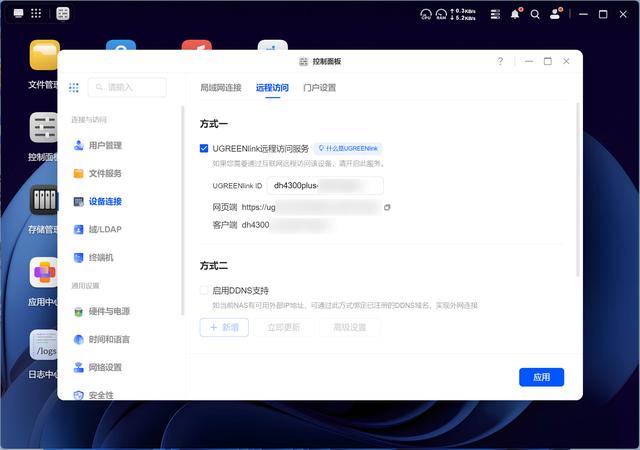Screen dimensions: 640x450
Task: Click the 新增 add button
Action: [224, 327]
